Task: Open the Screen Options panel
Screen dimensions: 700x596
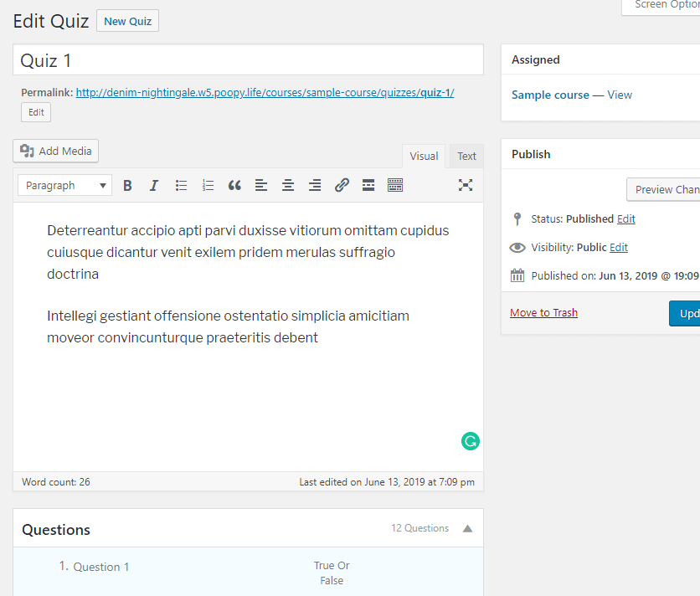Action: [x=666, y=7]
